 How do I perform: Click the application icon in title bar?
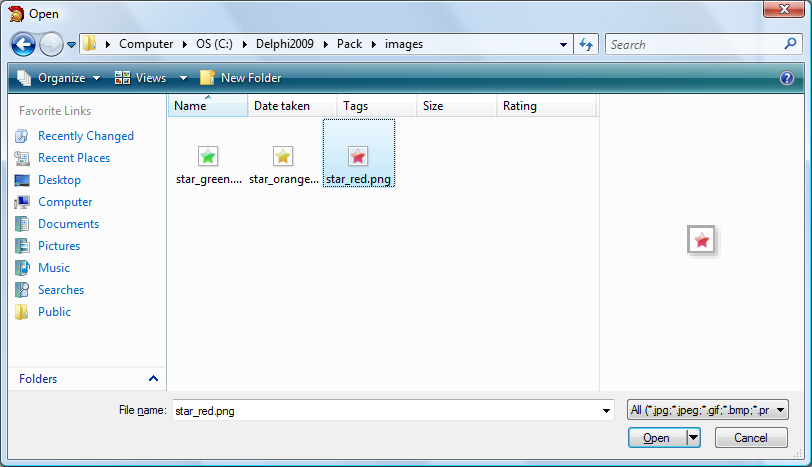pyautogui.click(x=17, y=14)
